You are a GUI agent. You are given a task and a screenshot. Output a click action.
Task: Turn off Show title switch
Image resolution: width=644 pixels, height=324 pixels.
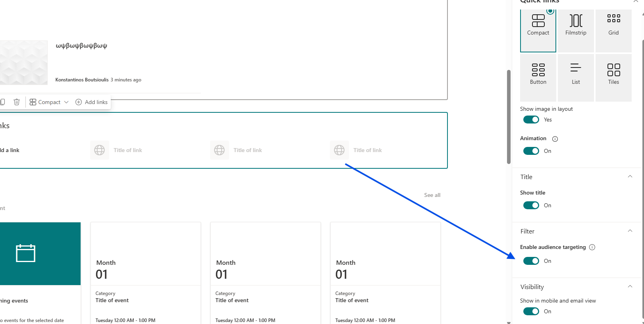click(531, 205)
